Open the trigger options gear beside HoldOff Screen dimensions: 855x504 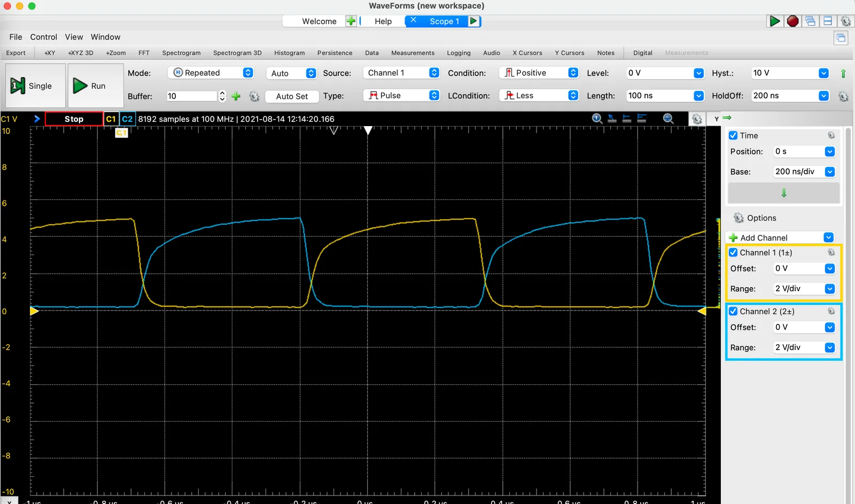(x=843, y=96)
